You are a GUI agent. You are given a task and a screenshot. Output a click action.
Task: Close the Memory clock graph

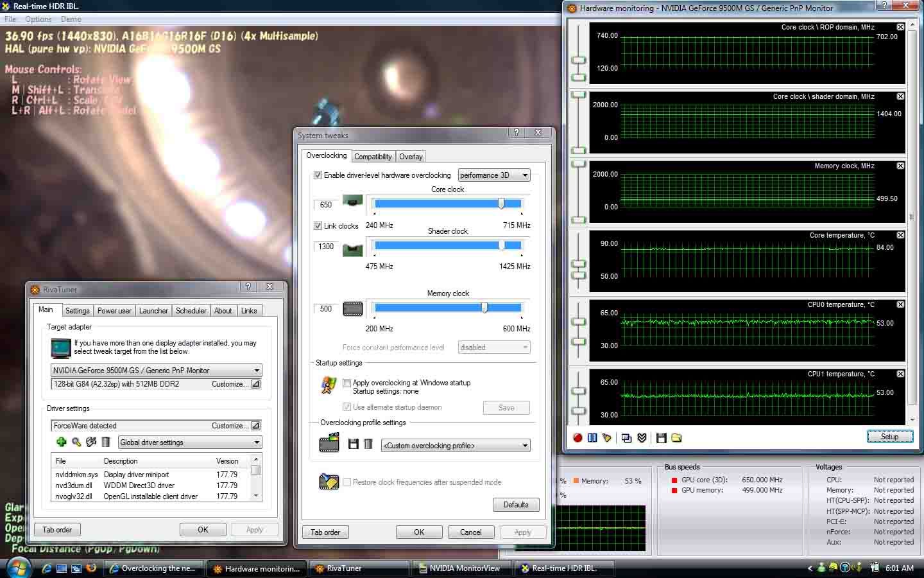(900, 166)
